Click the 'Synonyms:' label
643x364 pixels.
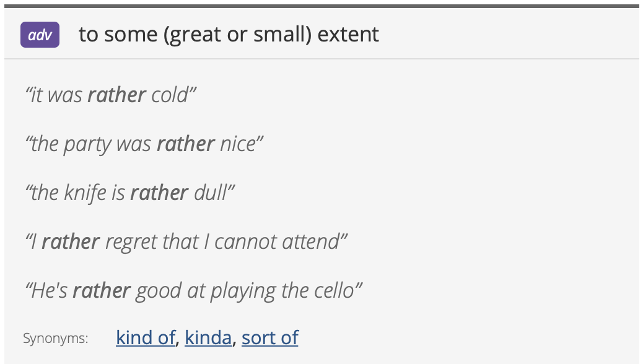(56, 339)
